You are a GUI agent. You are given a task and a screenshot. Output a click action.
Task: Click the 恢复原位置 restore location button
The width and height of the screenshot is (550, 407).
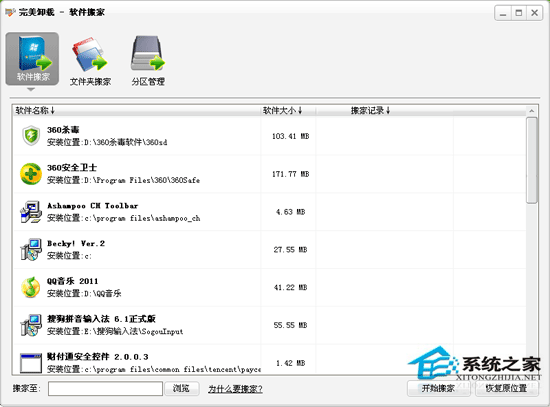click(506, 388)
